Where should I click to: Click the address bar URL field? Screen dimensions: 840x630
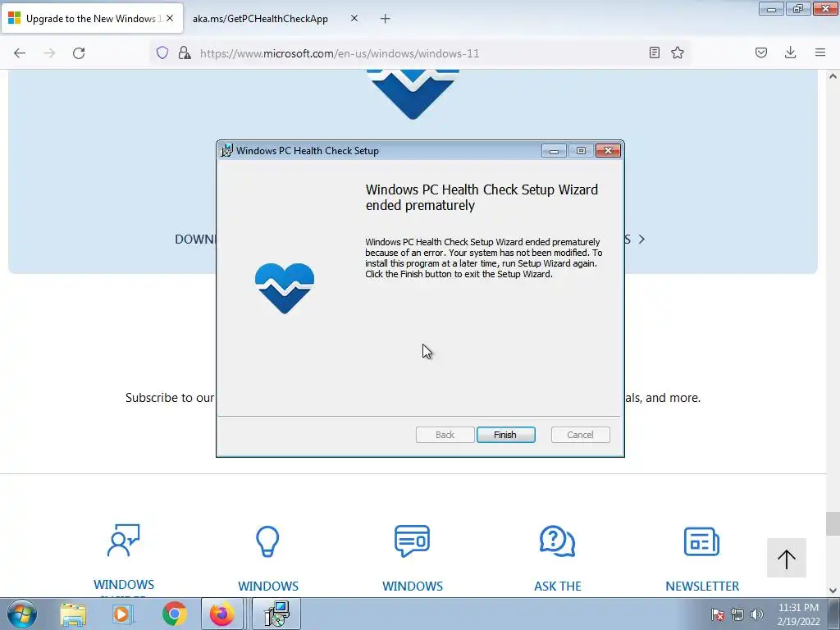419,53
